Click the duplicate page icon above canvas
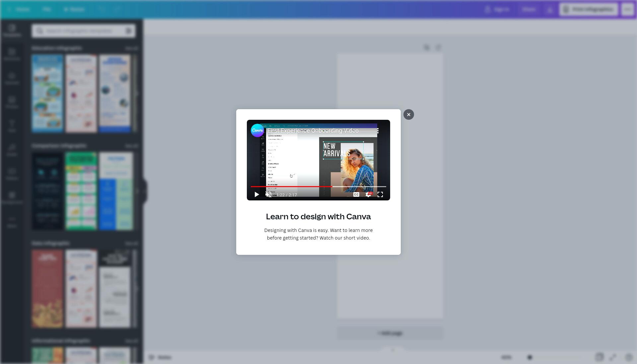The height and width of the screenshot is (364, 637). coord(427,48)
